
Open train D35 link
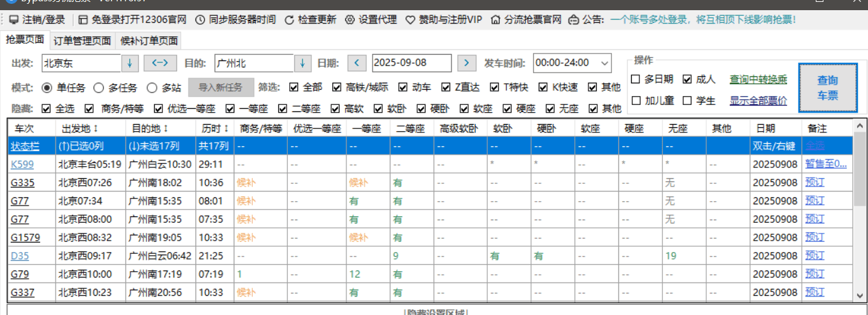(x=20, y=256)
